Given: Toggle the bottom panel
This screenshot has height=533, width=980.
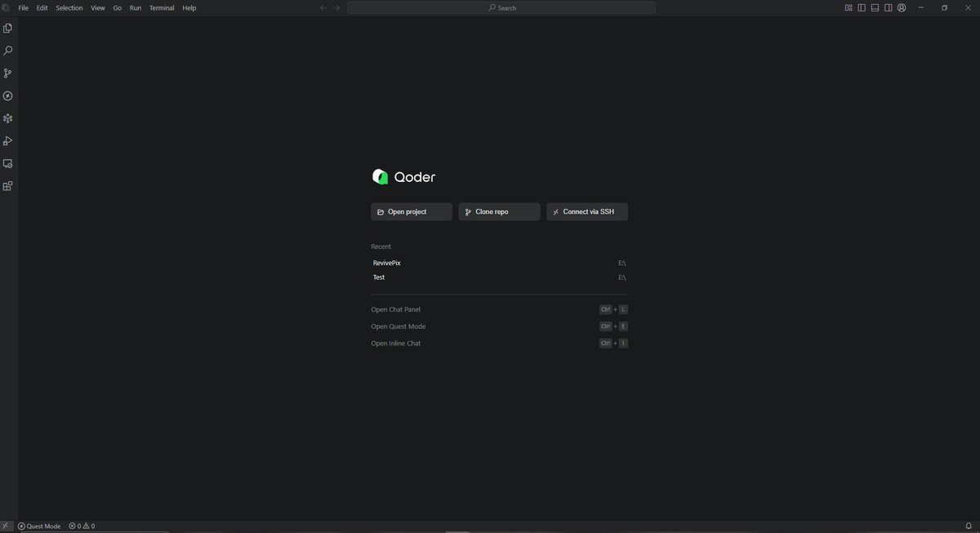Looking at the screenshot, I should (x=875, y=7).
